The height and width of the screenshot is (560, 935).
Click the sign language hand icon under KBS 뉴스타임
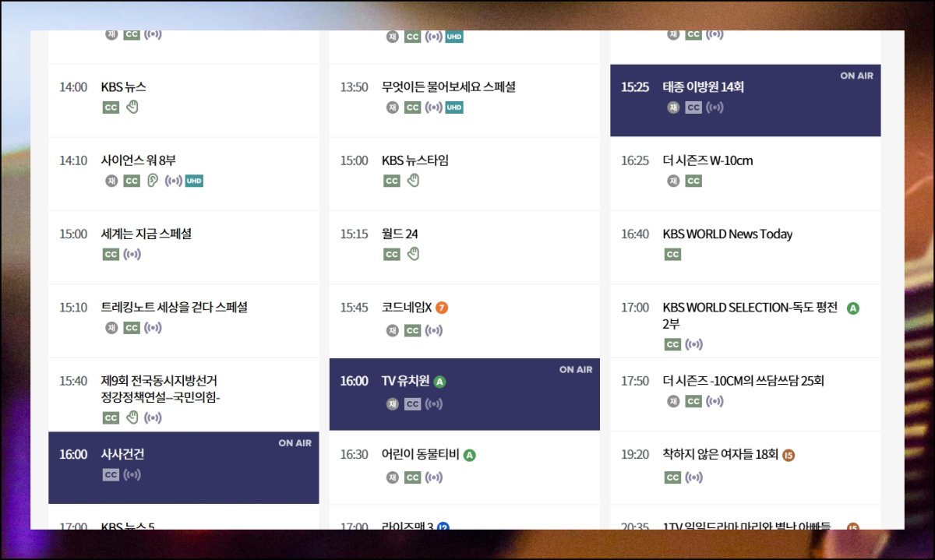tap(413, 181)
